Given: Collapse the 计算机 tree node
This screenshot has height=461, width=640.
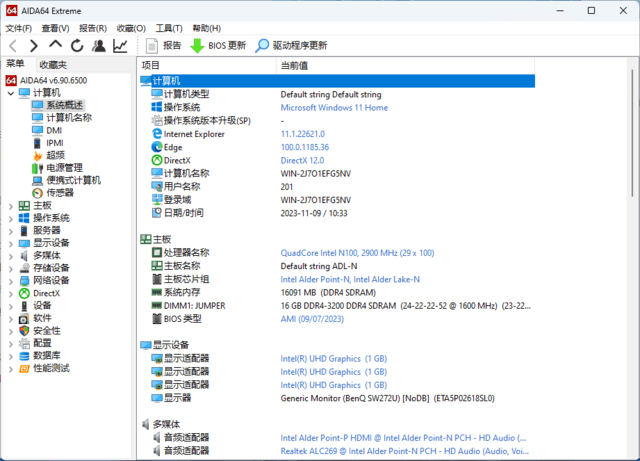Looking at the screenshot, I should coord(11,93).
